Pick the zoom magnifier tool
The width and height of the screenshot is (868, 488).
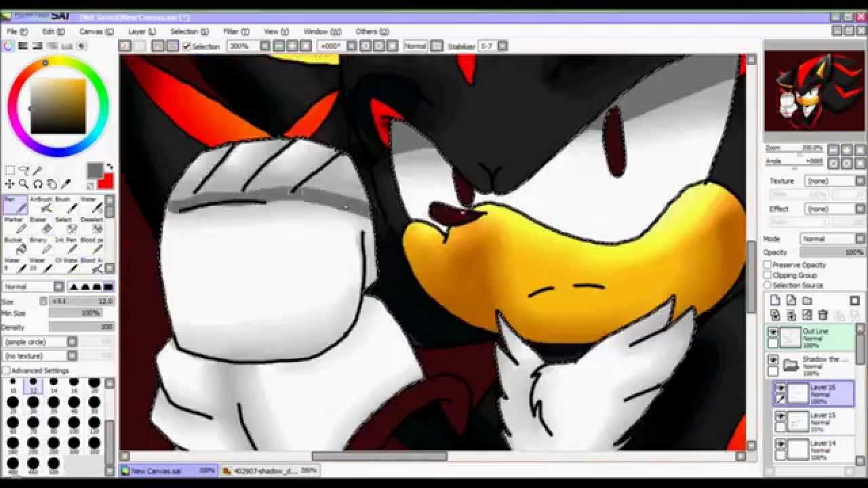pyautogui.click(x=24, y=184)
